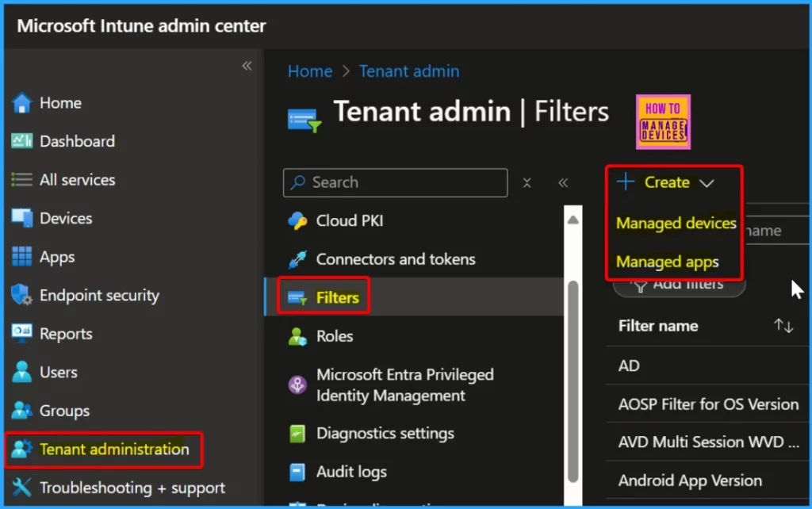Click the All services list icon
Screen dimensions: 812x509
point(21,180)
